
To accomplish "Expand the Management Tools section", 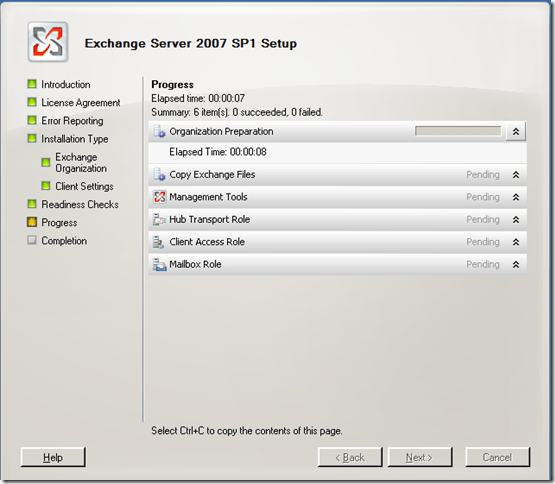I will [x=516, y=197].
